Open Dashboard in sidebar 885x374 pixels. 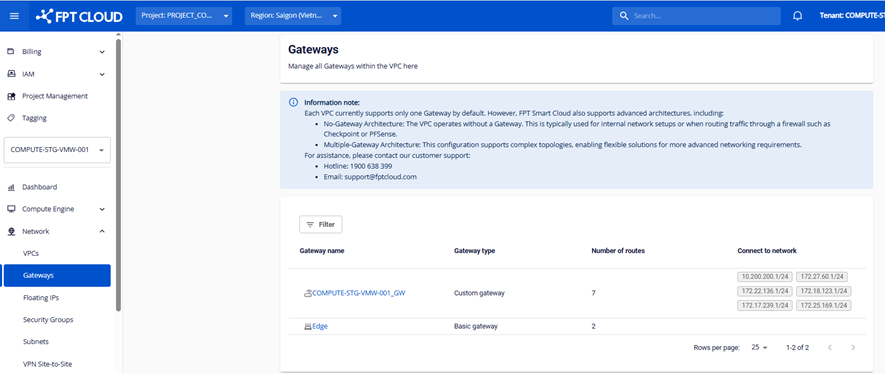(40, 187)
